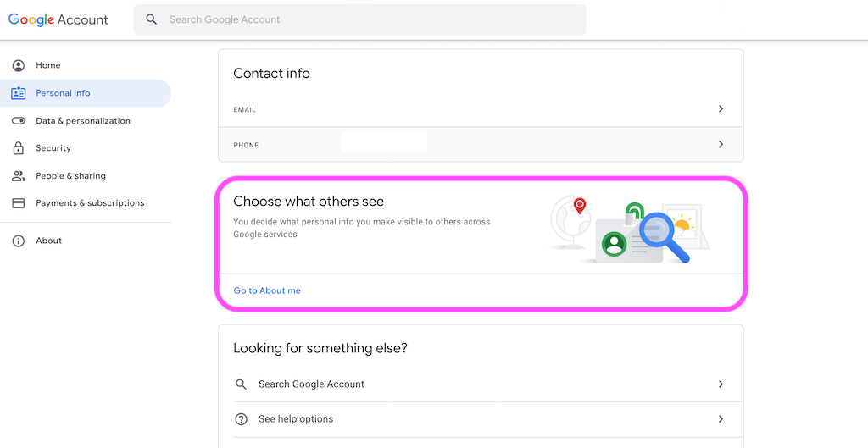
Task: Select the Personal info ID card icon
Action: 19,93
